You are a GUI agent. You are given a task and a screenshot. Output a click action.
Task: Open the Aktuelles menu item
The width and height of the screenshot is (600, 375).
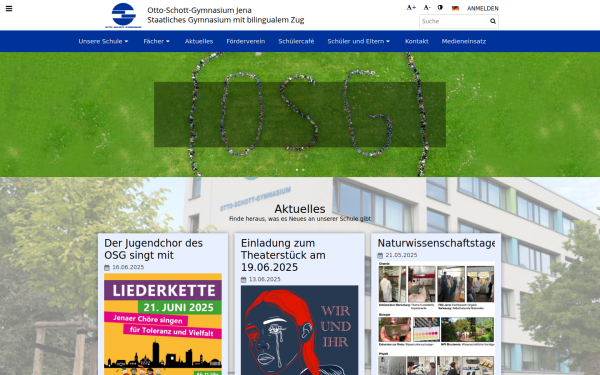[x=199, y=41]
